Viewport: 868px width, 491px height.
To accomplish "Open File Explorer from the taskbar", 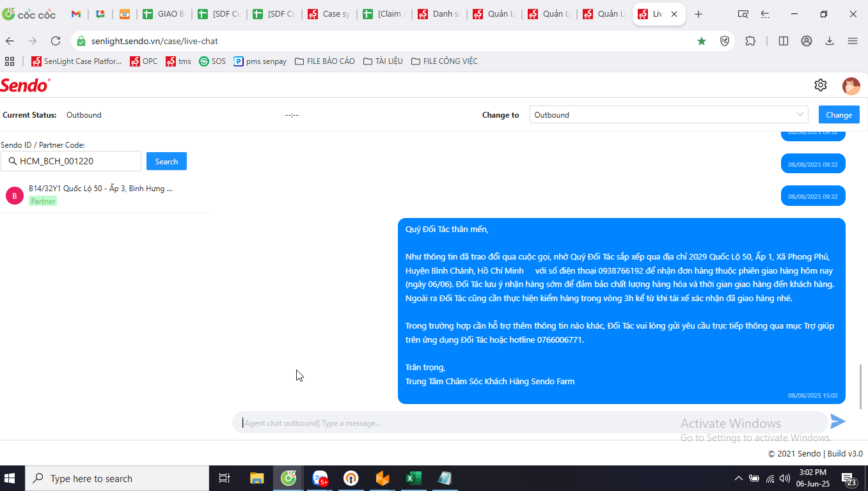I will pyautogui.click(x=256, y=478).
